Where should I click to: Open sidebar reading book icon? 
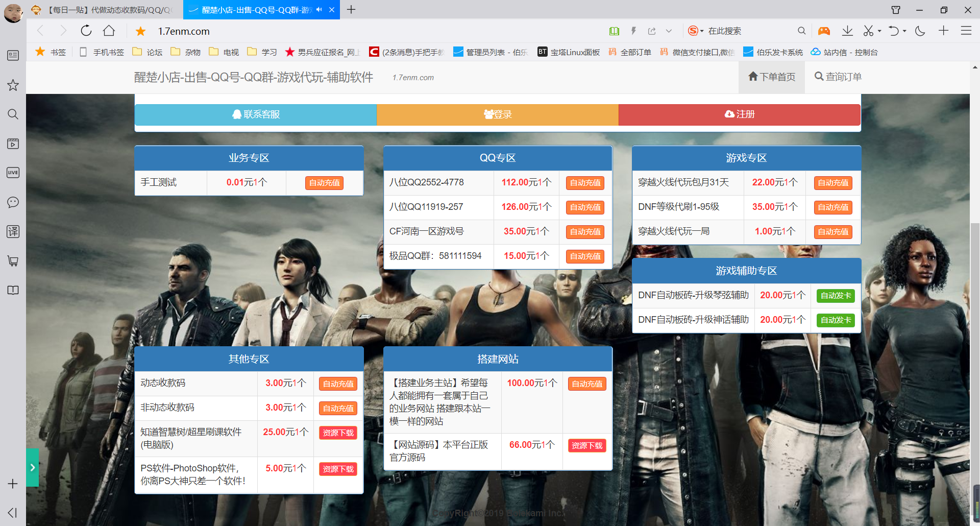(x=13, y=290)
